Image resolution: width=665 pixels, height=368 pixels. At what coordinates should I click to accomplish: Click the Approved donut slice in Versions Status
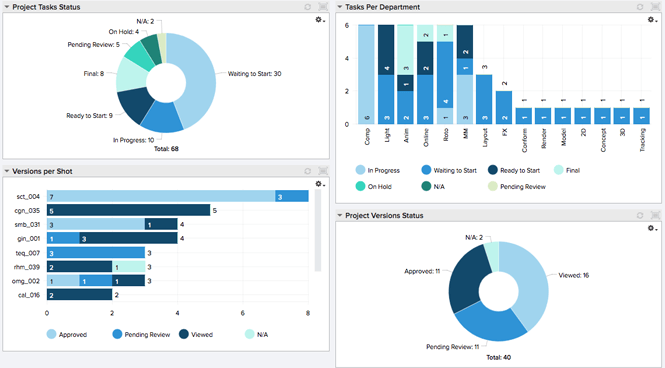[466, 279]
